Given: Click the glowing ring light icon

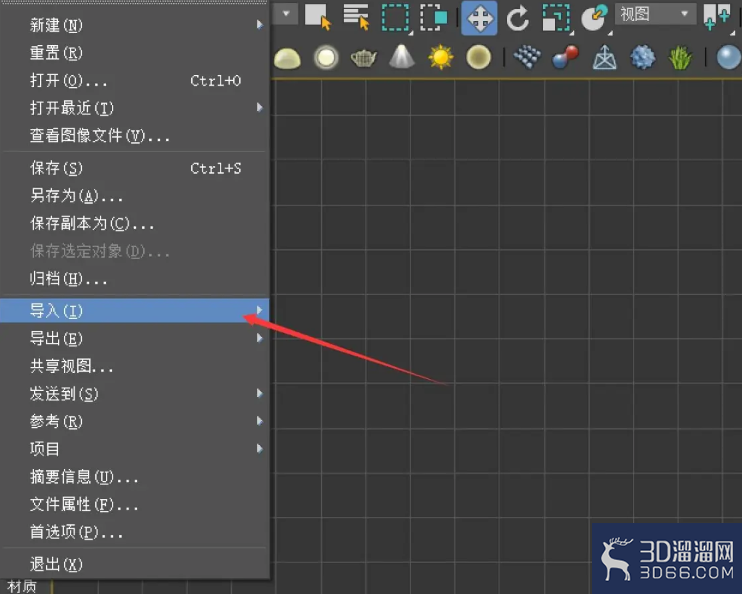Looking at the screenshot, I should (326, 58).
